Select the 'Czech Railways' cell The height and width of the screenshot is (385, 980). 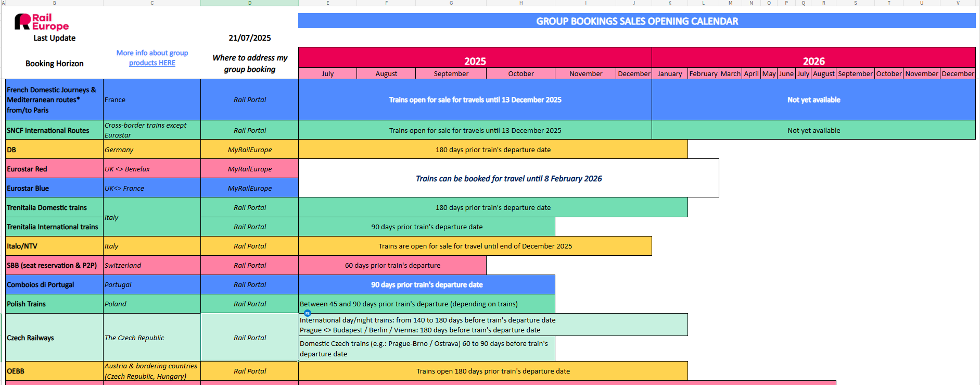(x=55, y=338)
